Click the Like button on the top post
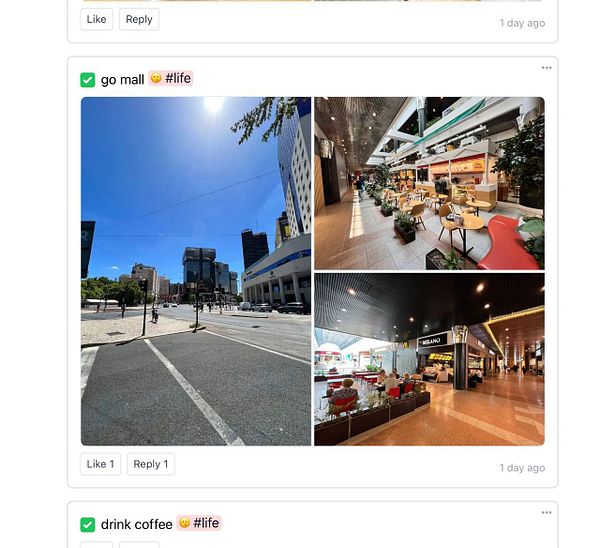The image size is (600, 548). point(97,19)
